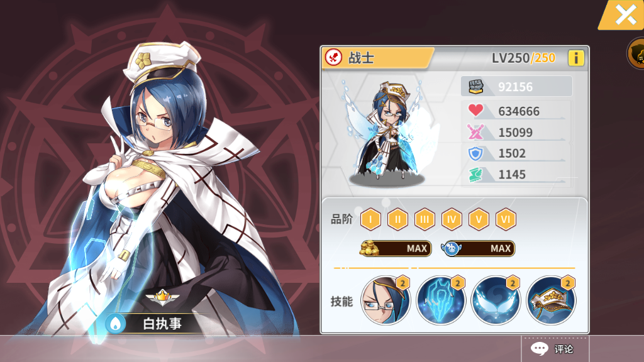
Task: Select the blue armor skill icon
Action: pyautogui.click(x=440, y=300)
